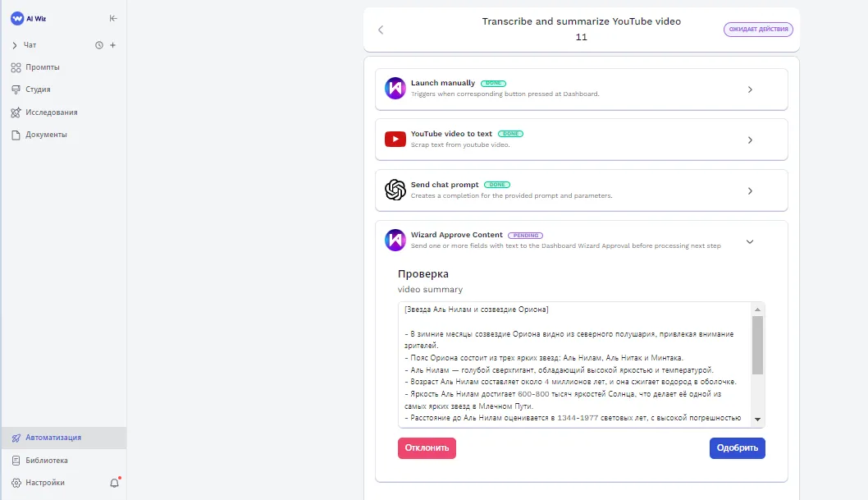The height and width of the screenshot is (500, 868).
Task: Collapse the sidebar with arrow icon
Action: [x=113, y=18]
